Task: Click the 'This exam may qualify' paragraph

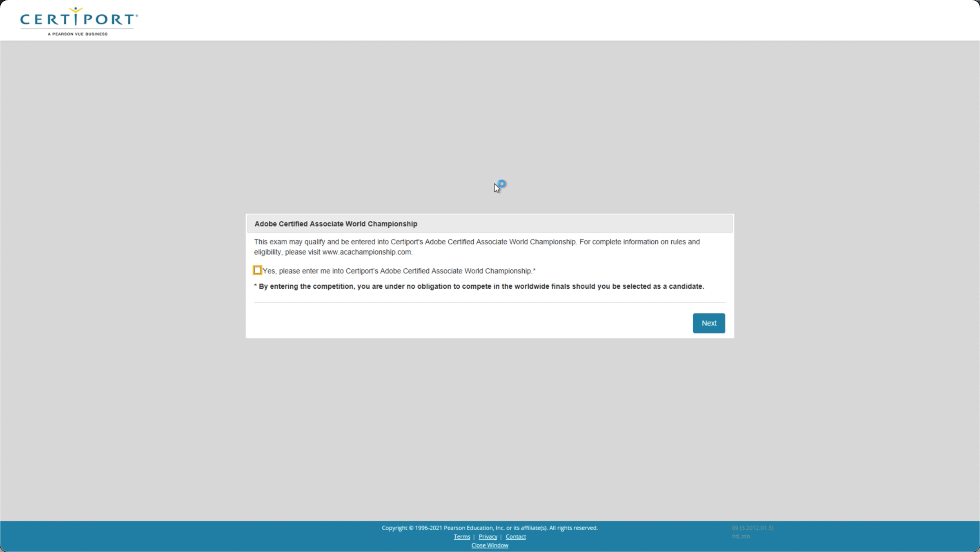Action: click(x=476, y=242)
